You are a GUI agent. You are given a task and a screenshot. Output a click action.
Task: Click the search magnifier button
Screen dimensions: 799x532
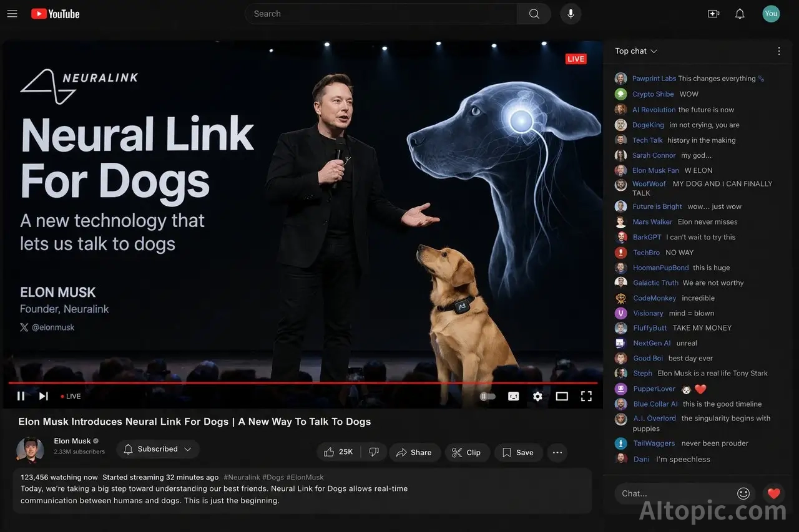[x=534, y=14]
